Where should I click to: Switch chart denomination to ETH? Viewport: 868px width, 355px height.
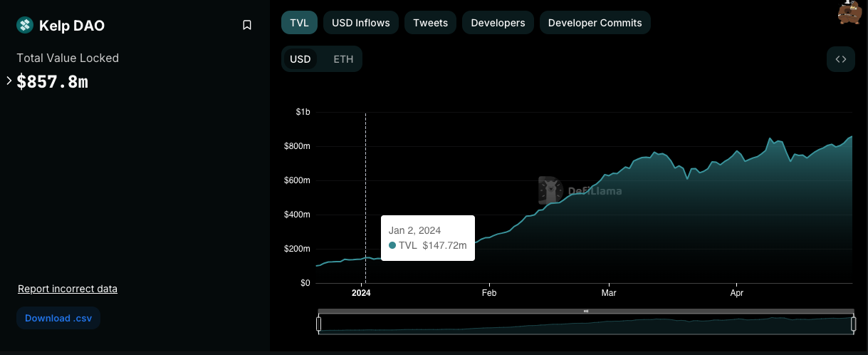(x=343, y=59)
